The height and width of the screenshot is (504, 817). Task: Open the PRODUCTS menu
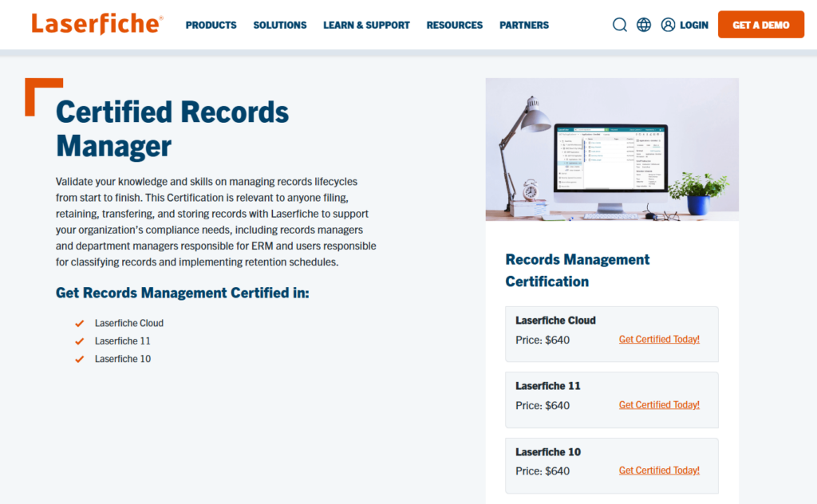pyautogui.click(x=211, y=25)
